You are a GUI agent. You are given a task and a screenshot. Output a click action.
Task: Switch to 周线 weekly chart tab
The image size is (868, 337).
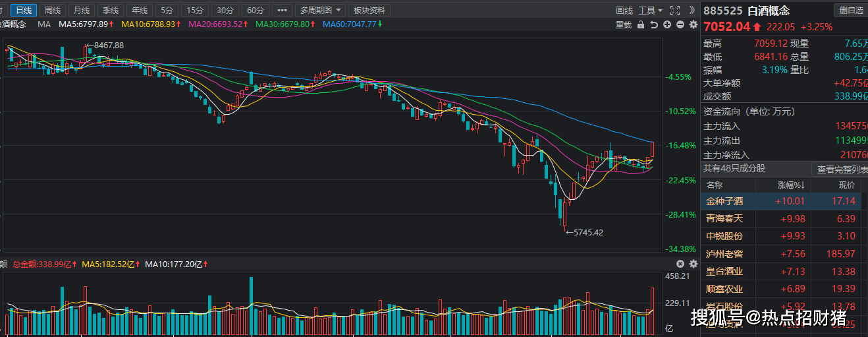click(x=52, y=11)
